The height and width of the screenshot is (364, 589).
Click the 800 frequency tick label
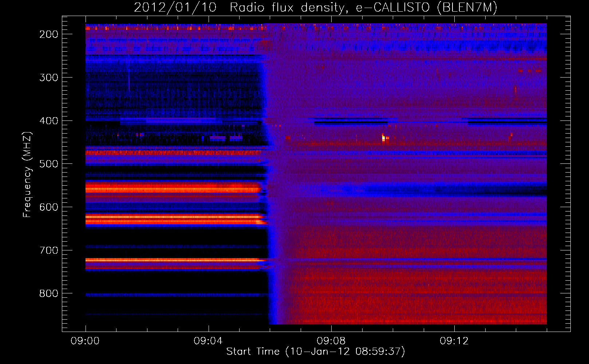click(x=49, y=293)
